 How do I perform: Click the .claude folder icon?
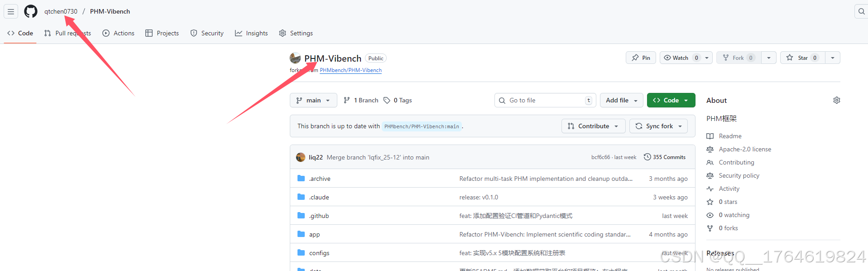coord(301,197)
